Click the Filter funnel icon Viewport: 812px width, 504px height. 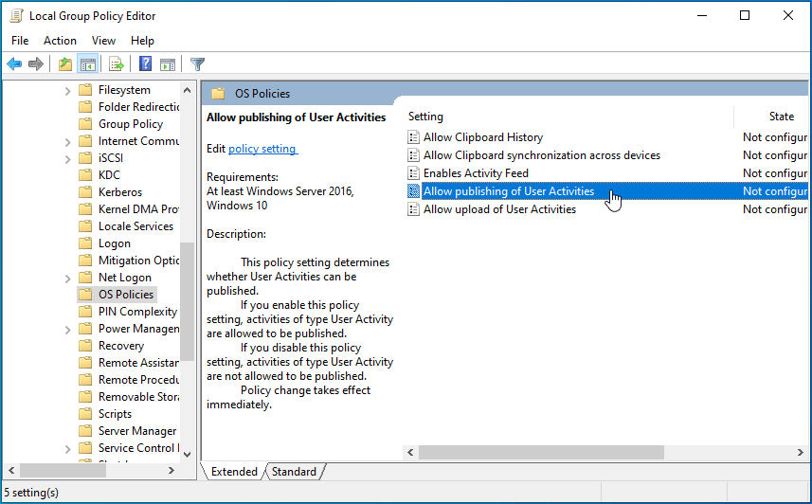tap(197, 64)
